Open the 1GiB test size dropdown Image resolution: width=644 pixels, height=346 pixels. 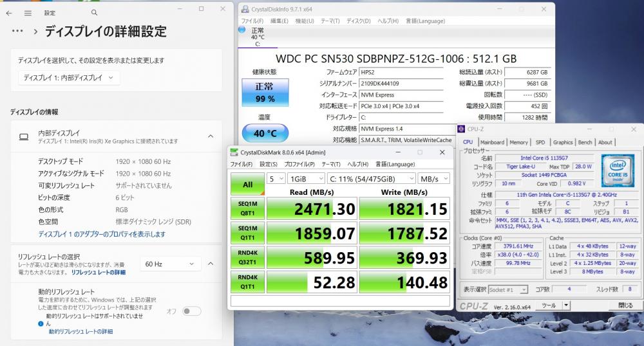(x=307, y=179)
